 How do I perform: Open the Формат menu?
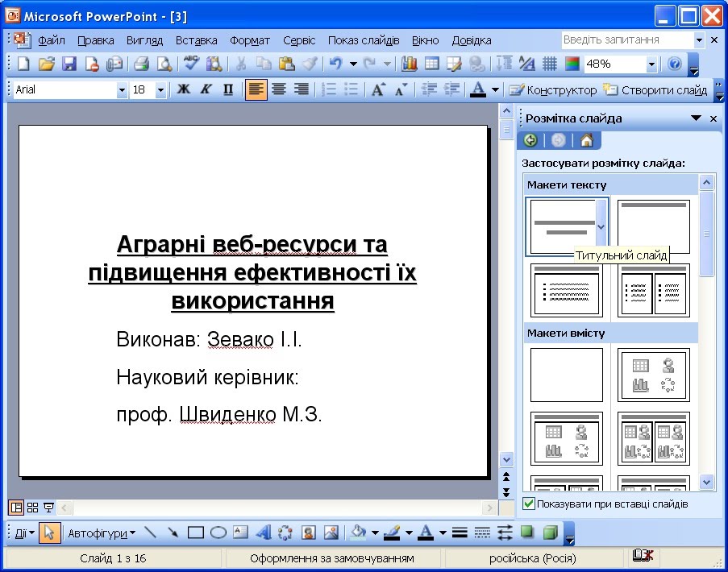(250, 40)
